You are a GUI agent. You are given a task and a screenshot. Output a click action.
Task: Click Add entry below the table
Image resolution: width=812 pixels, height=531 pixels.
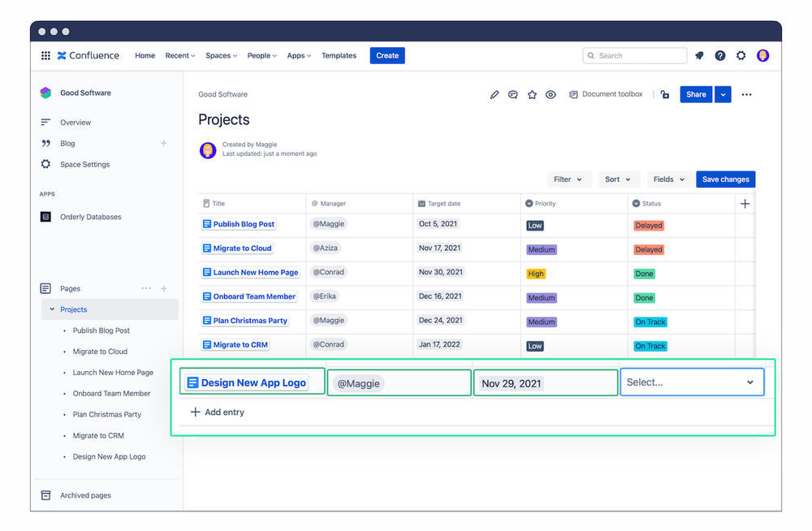(218, 412)
